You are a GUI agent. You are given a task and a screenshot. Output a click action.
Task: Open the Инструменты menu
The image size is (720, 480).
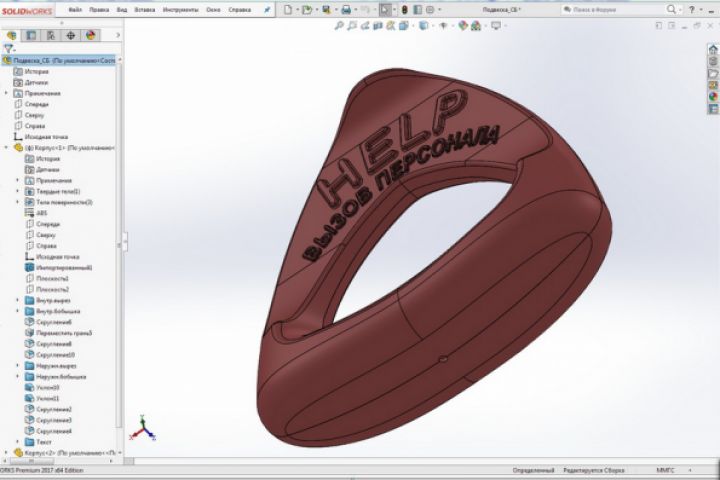pyautogui.click(x=180, y=9)
